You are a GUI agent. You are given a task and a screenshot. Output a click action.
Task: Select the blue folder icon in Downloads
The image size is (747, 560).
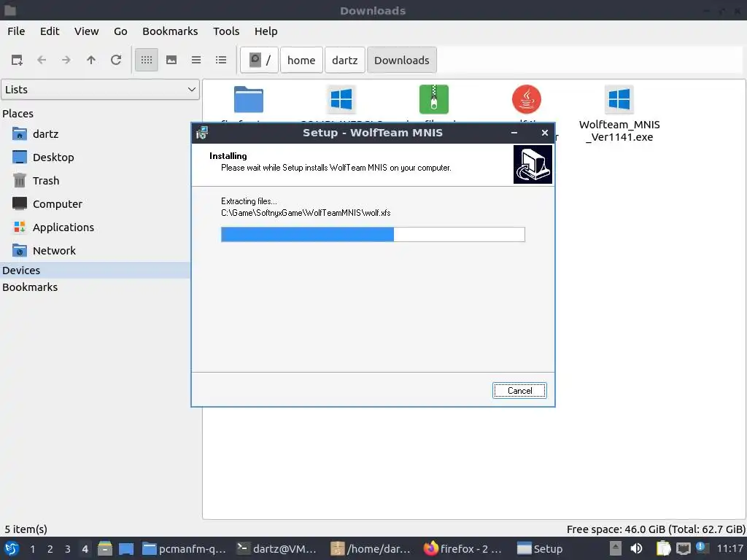248,99
